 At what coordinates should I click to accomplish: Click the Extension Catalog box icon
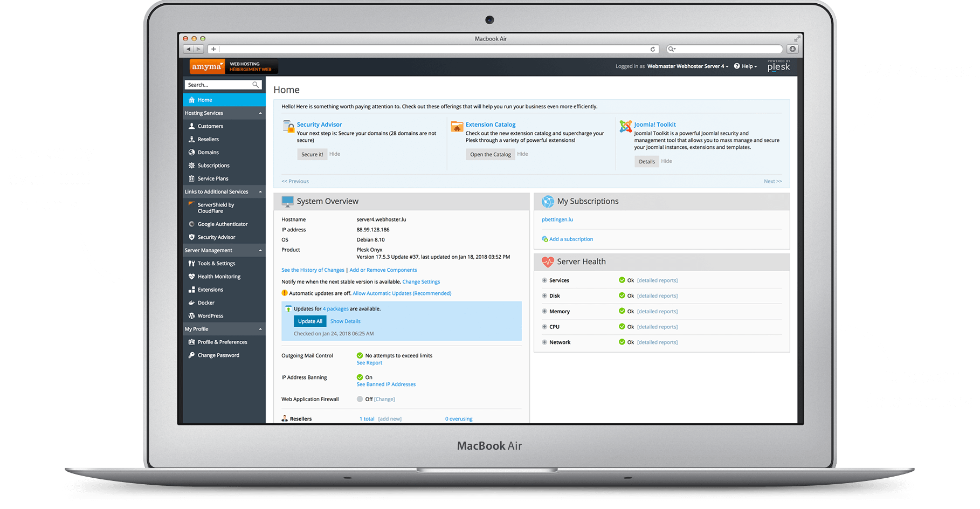[457, 127]
